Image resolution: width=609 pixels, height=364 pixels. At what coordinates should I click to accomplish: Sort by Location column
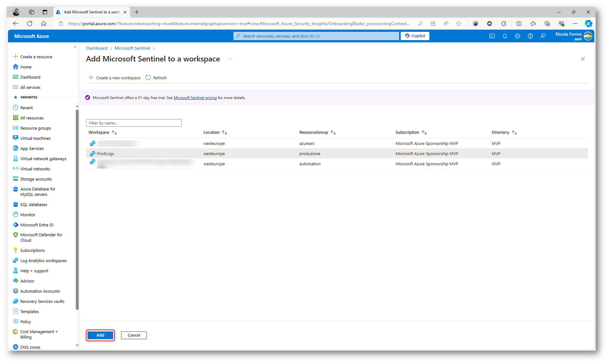pyautogui.click(x=215, y=132)
